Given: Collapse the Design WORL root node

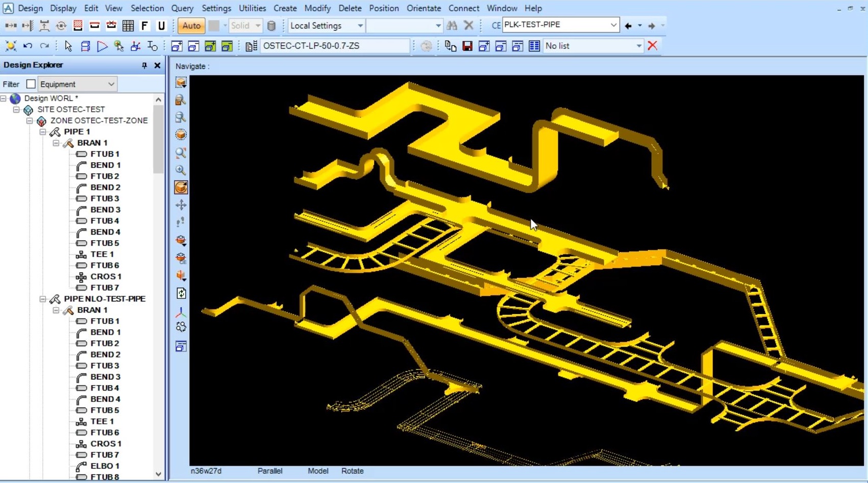Looking at the screenshot, I should click(3, 98).
